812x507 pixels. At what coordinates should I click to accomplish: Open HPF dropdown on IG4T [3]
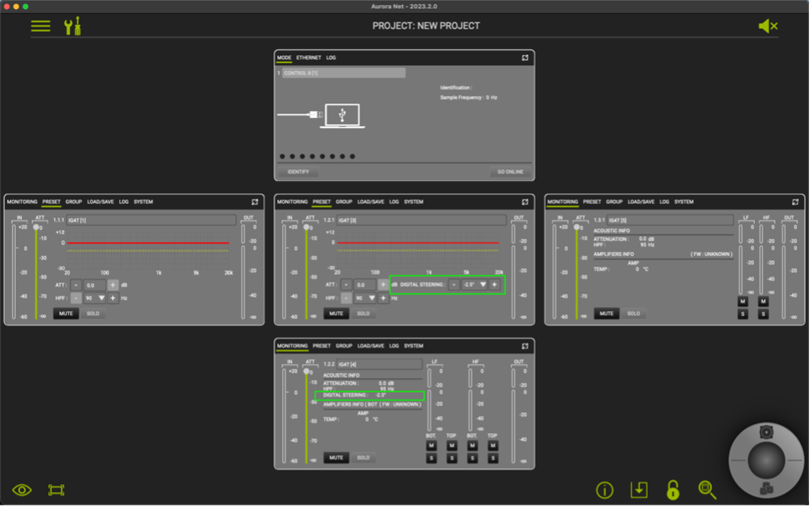pos(372,298)
